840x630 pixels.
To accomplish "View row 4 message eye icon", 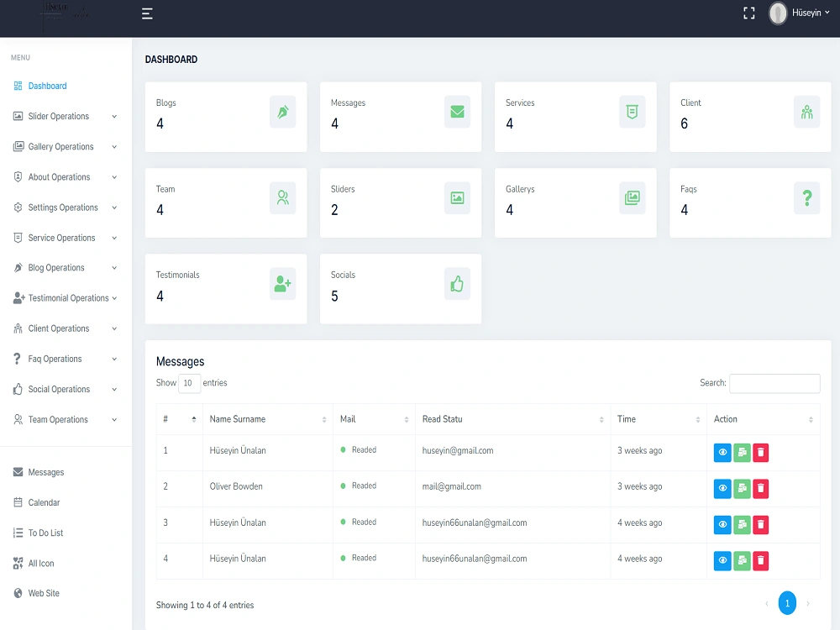I will pos(722,561).
